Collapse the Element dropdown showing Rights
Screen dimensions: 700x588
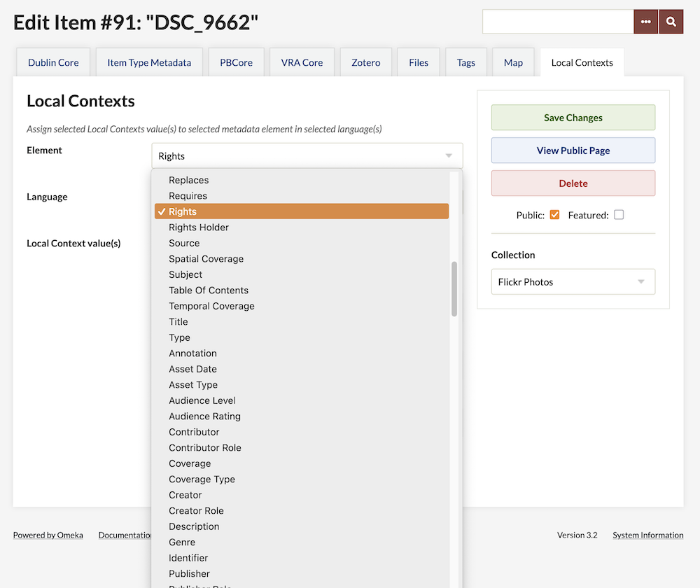coord(307,156)
